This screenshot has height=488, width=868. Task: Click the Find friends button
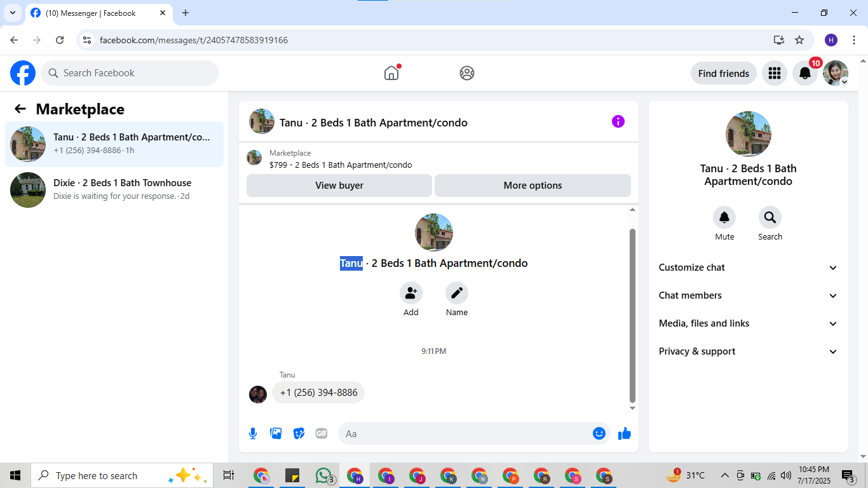724,73
